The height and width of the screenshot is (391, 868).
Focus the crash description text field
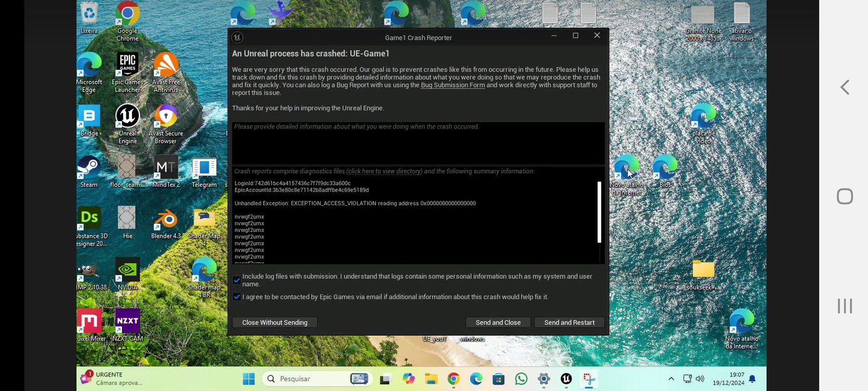418,143
